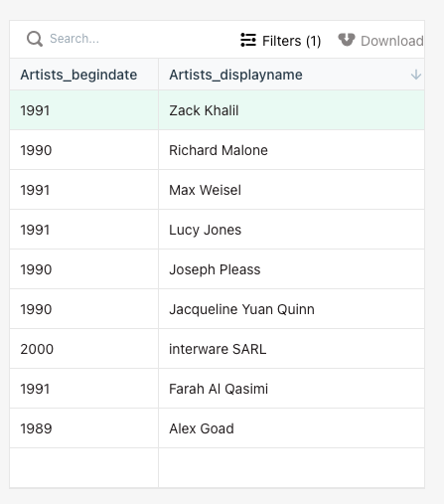This screenshot has width=444, height=504.
Task: Click the Farah Al Qasimi cell
Action: (x=291, y=389)
